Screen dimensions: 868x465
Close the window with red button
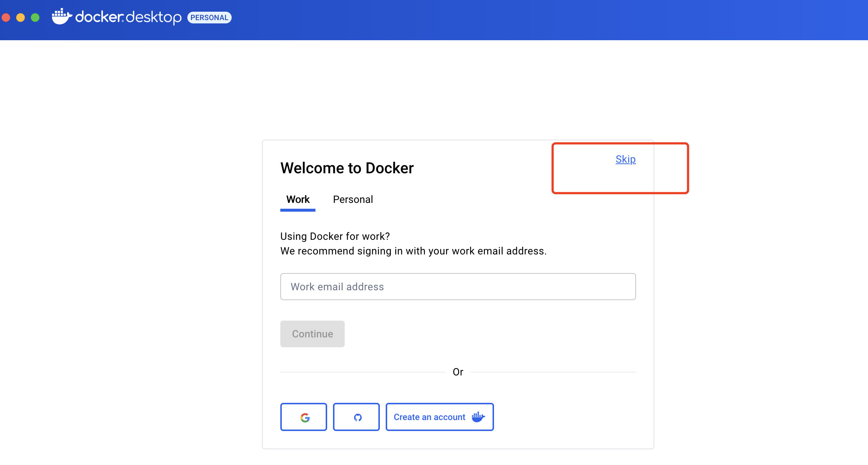6,18
